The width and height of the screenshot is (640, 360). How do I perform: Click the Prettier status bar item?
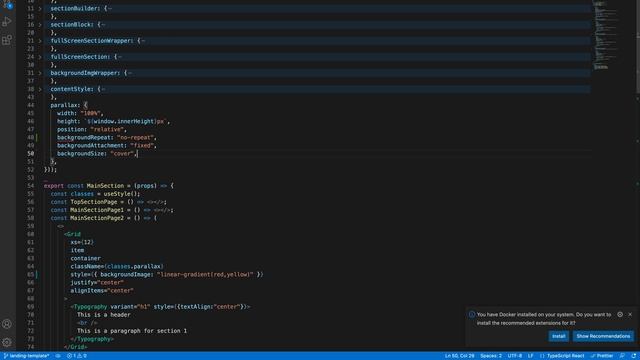pos(602,356)
